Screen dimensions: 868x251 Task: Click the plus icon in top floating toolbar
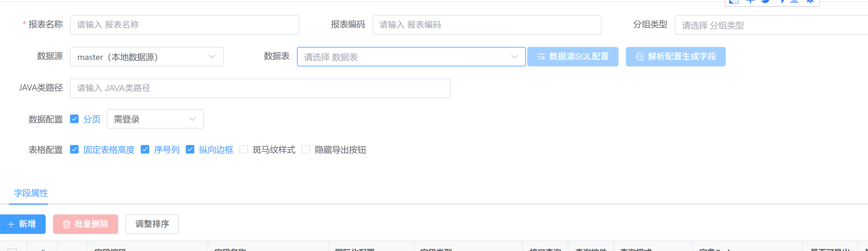click(750, 2)
